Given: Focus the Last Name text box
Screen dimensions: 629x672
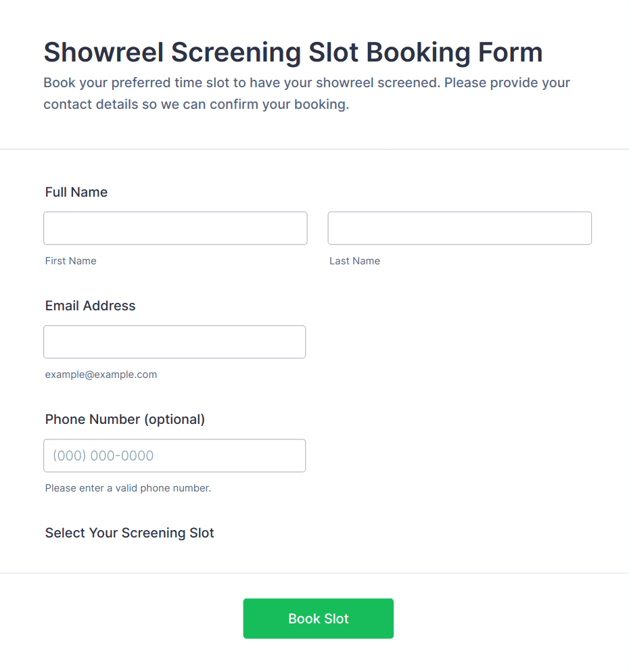Looking at the screenshot, I should click(459, 229).
